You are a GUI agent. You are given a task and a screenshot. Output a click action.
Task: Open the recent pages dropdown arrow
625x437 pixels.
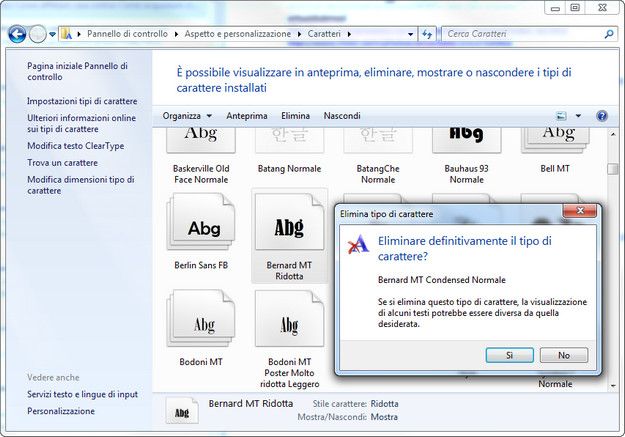(52, 34)
